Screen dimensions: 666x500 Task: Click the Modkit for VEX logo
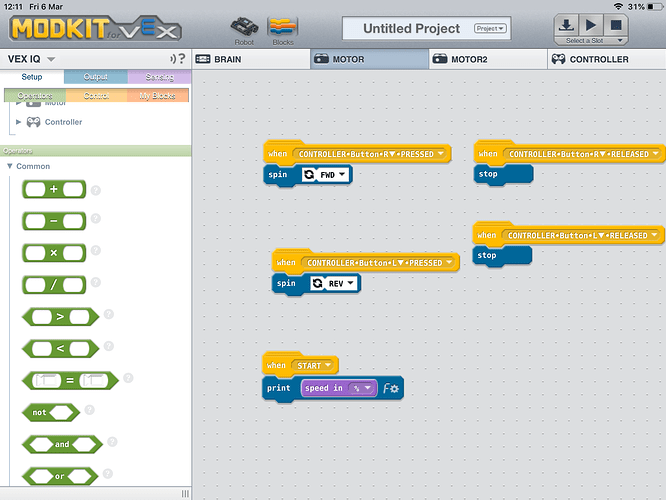coord(95,29)
